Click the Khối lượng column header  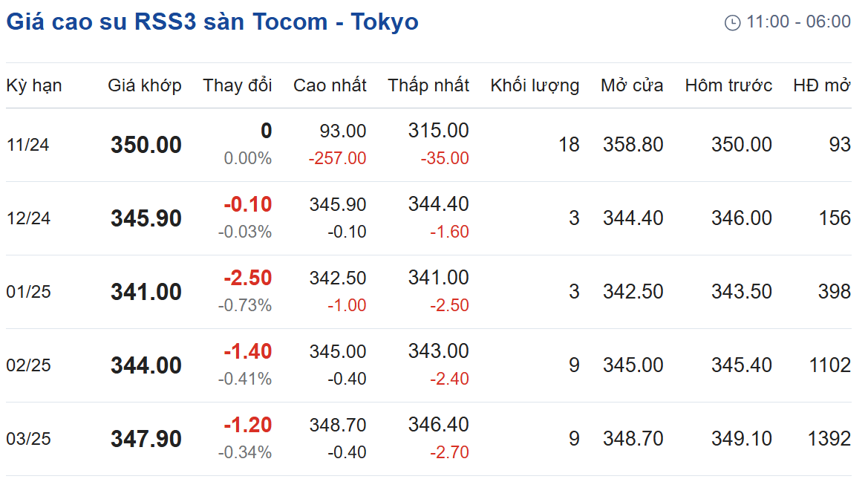click(x=535, y=86)
